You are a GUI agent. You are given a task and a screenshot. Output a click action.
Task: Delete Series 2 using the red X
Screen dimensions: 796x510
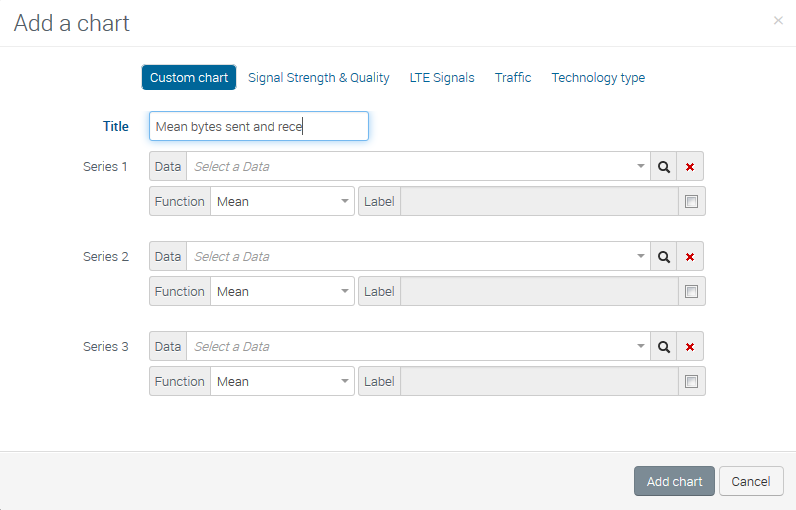pyautogui.click(x=690, y=257)
